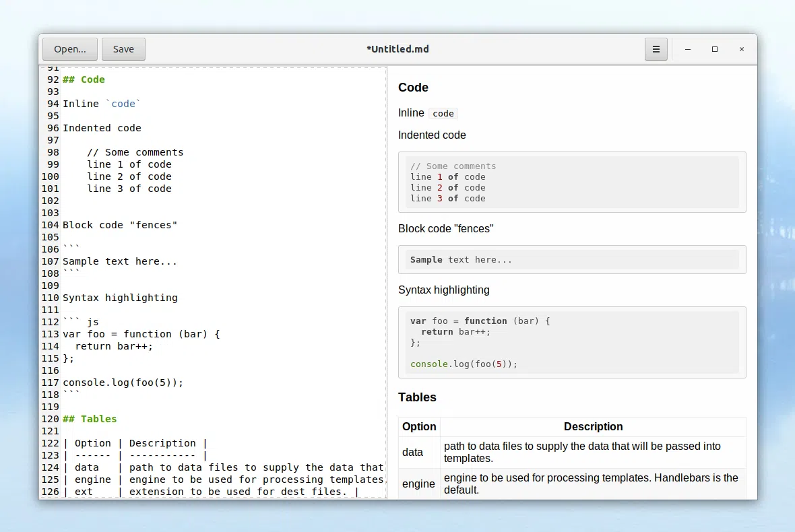
Task: Click the 'Code' heading in preview
Action: click(413, 88)
